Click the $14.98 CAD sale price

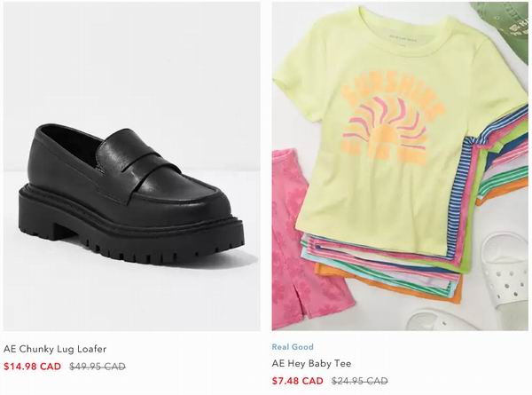[x=32, y=367]
